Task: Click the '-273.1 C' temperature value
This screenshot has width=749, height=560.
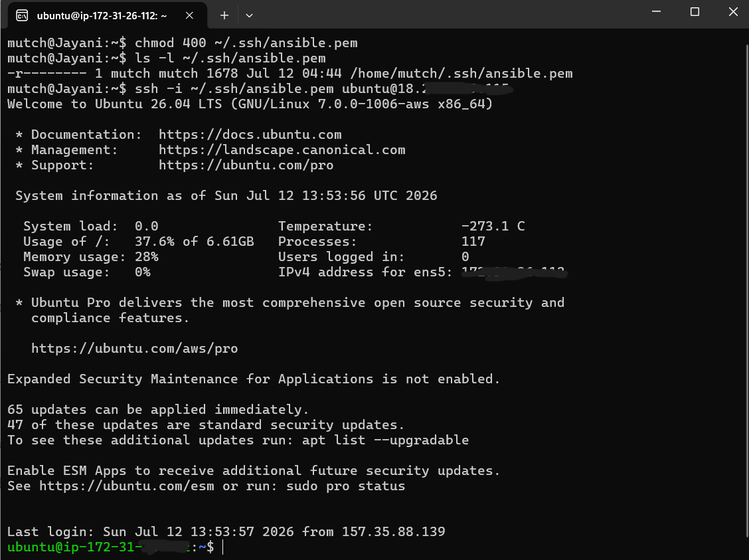Action: [x=493, y=226]
